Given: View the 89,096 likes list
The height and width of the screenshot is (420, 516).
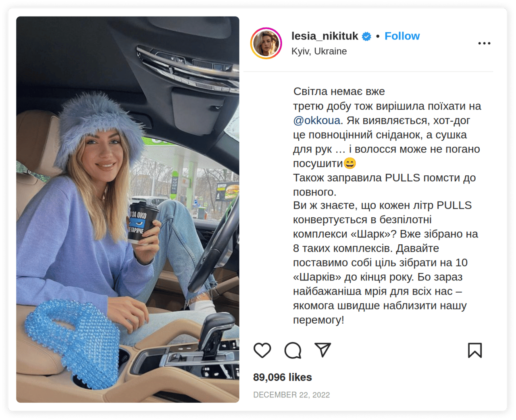Looking at the screenshot, I should pos(283,377).
